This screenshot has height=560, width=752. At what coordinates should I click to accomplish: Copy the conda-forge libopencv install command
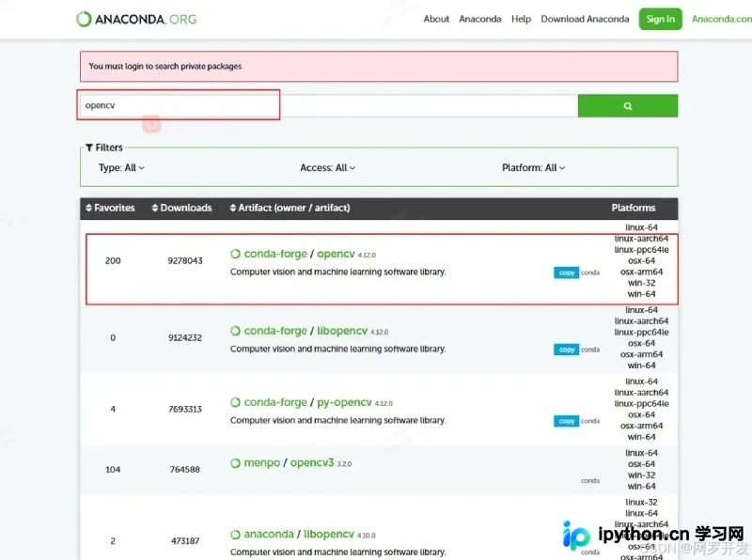tap(567, 350)
